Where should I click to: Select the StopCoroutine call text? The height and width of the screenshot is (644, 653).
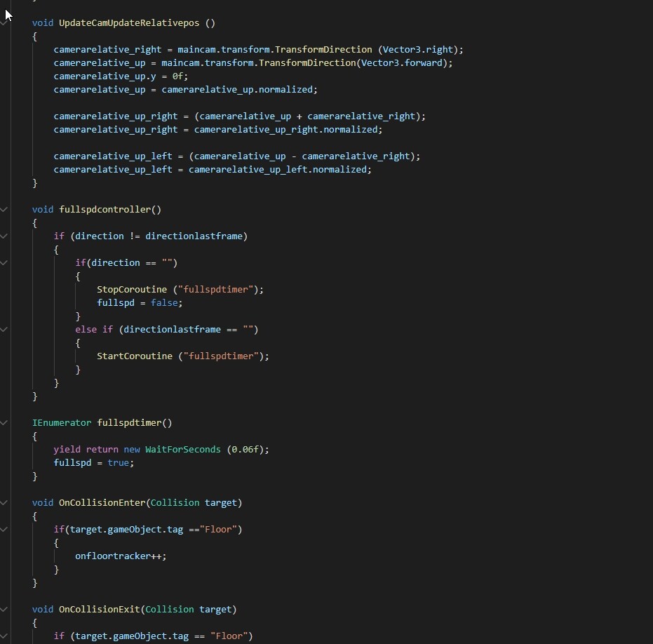click(133, 289)
